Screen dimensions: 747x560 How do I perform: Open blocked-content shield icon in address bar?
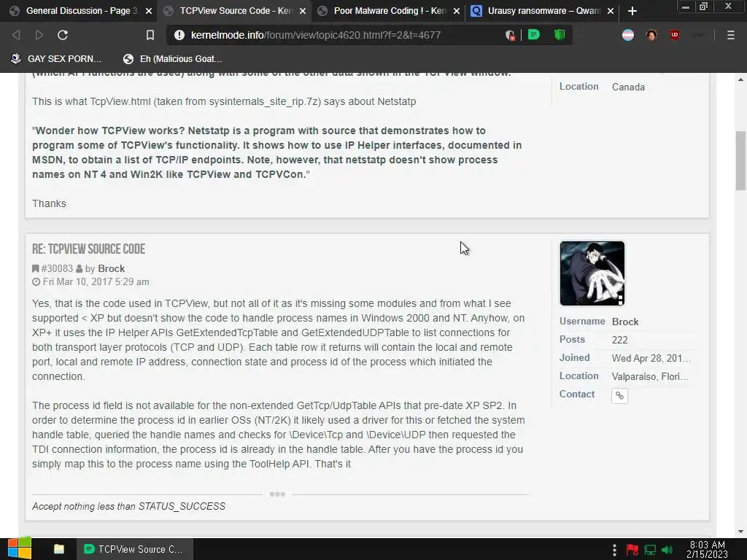click(x=510, y=35)
